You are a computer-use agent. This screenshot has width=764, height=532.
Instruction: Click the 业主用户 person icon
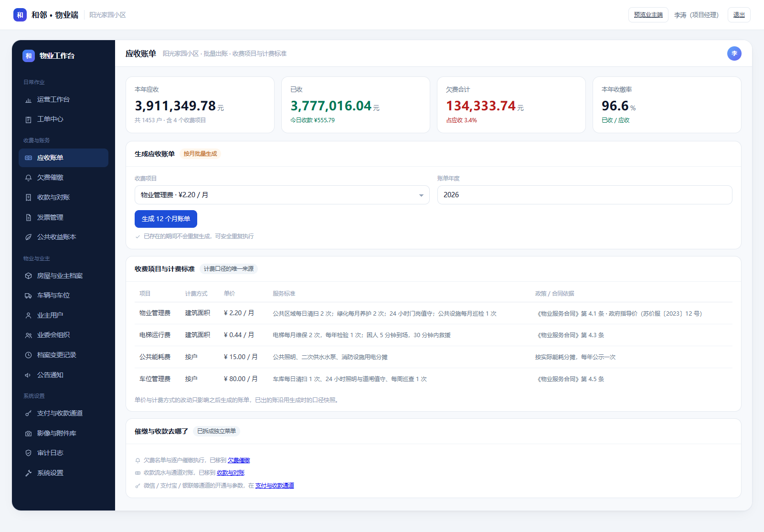point(28,316)
